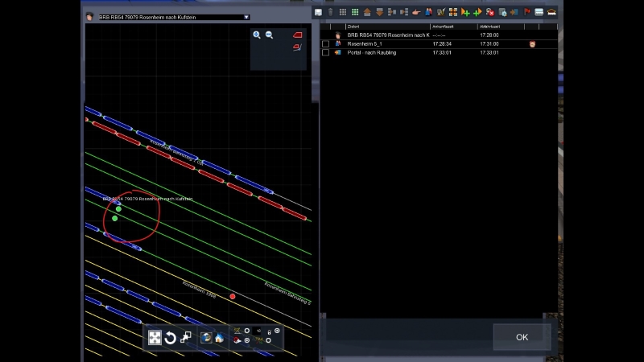Click the pointing hand icon in toolbar

415,12
